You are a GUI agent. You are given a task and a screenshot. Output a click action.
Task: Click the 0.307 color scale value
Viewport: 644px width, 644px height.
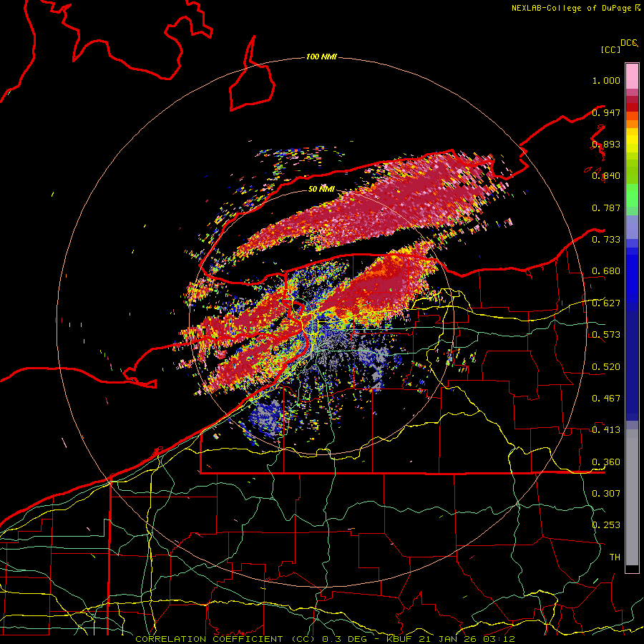[x=606, y=493]
